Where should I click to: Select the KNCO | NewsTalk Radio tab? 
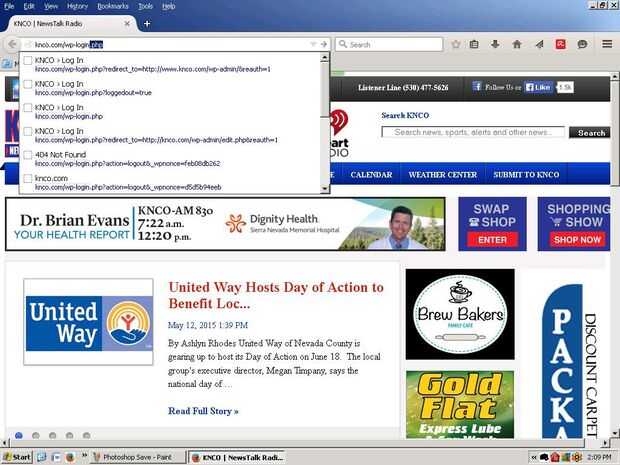tap(69, 24)
